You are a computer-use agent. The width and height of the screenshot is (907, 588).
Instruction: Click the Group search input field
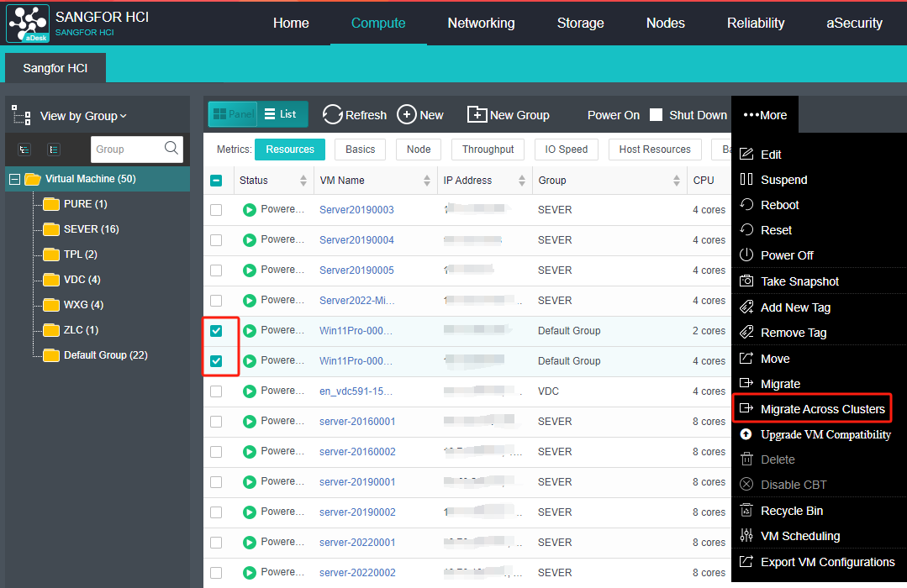point(124,149)
